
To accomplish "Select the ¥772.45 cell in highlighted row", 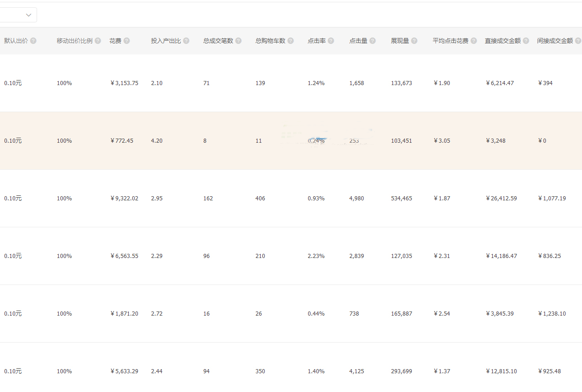I will click(x=122, y=141).
